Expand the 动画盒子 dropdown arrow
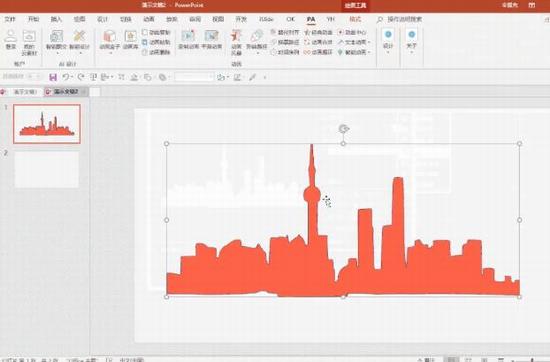This screenshot has height=362, width=550. pos(110,53)
